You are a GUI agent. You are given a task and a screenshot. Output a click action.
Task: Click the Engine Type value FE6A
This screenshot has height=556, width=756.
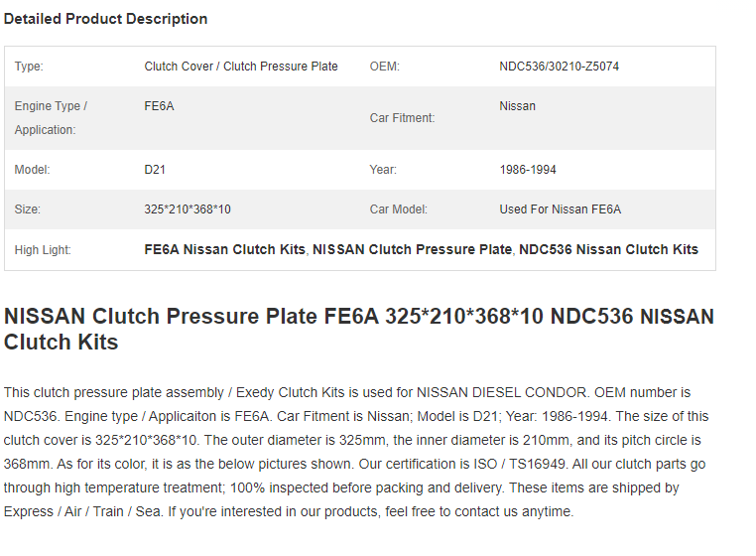[159, 106]
